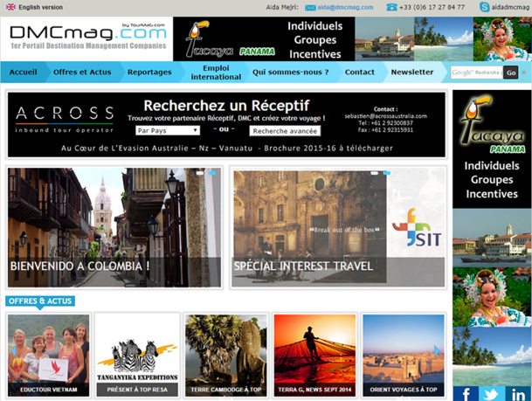The width and height of the screenshot is (532, 401).
Task: Open the Twitter social link
Action: [x=491, y=393]
